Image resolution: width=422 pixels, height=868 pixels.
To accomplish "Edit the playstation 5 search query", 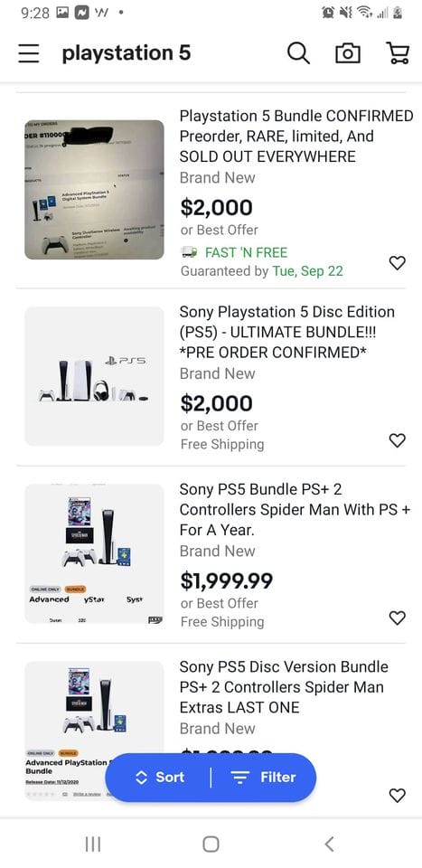I will pyautogui.click(x=127, y=53).
